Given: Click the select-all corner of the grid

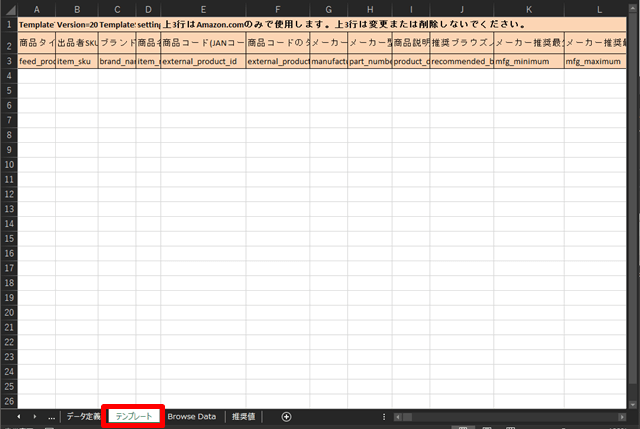Looking at the screenshot, I should pyautogui.click(x=8, y=9).
